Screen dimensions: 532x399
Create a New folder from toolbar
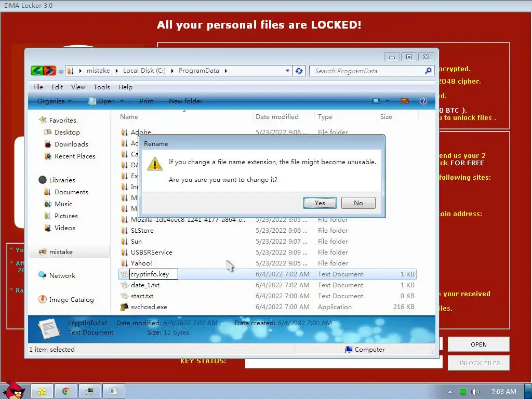185,101
